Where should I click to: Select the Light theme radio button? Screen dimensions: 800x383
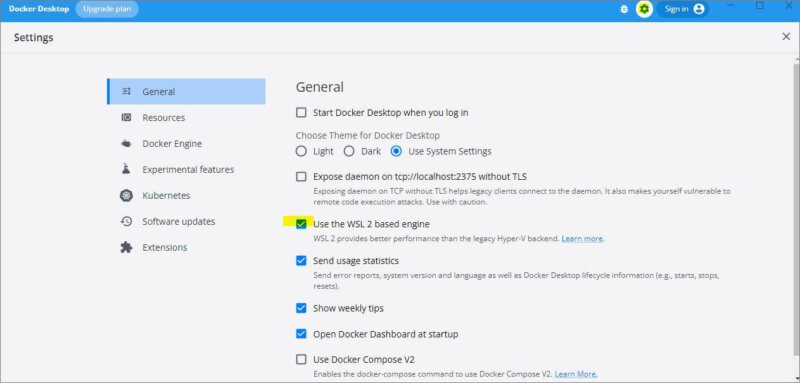302,151
